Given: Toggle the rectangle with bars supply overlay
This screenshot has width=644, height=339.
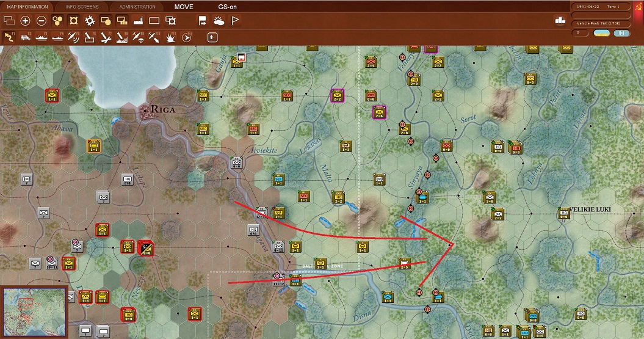Looking at the screenshot, I should click(x=122, y=21).
